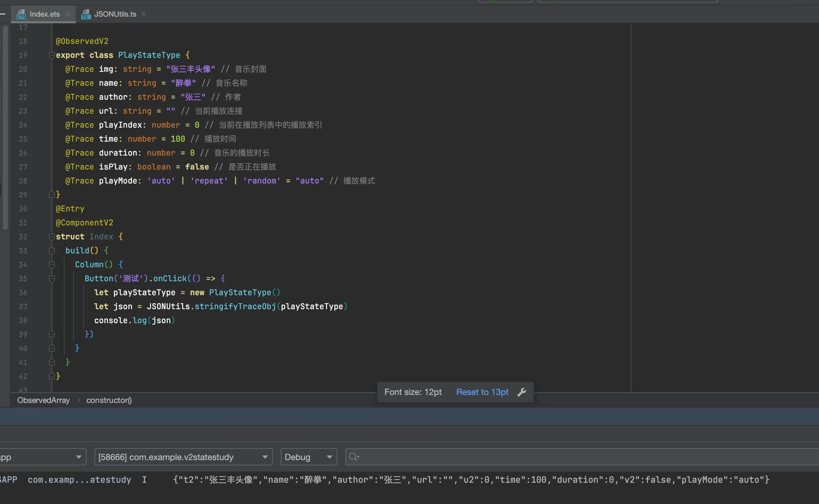Click the TS file icon on JSONUtils.ts tab
Image resolution: width=819 pixels, height=504 pixels.
click(86, 14)
